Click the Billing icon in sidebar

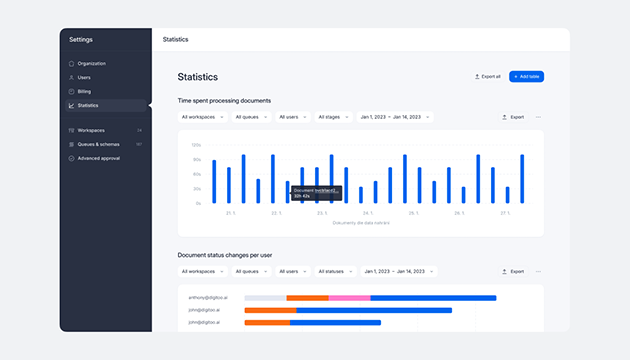[71, 92]
